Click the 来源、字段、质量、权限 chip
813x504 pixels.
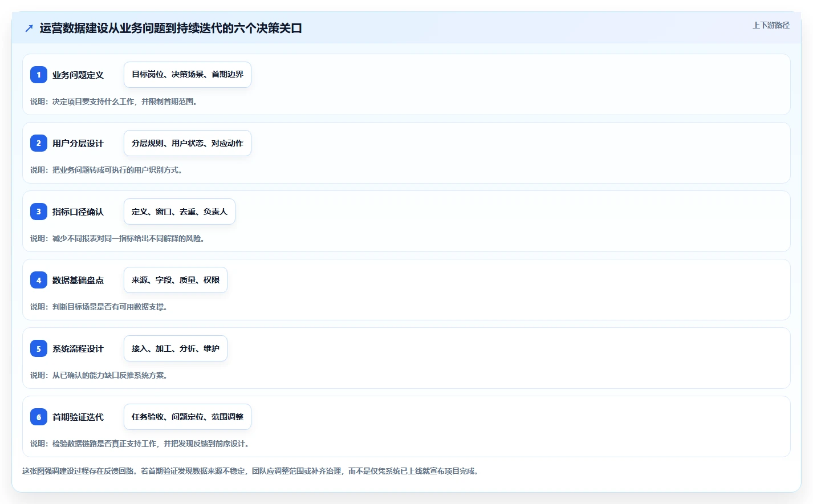pyautogui.click(x=176, y=280)
